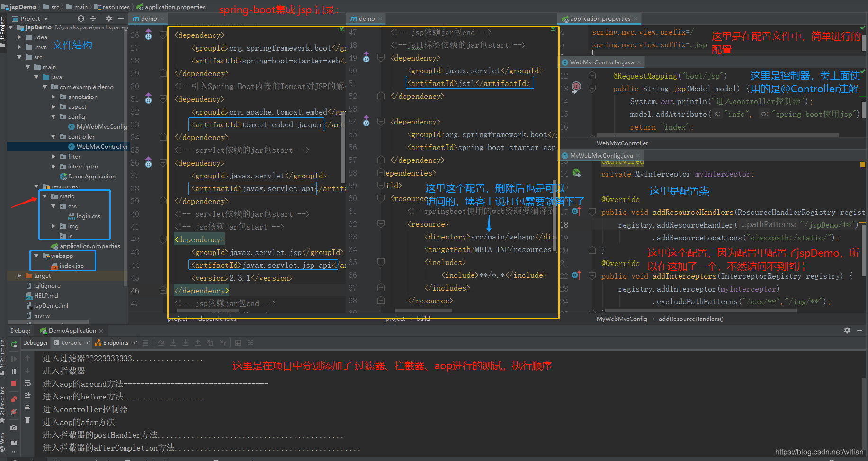The image size is (868, 461).
Task: Run to cursor in the debugger
Action: 223,343
